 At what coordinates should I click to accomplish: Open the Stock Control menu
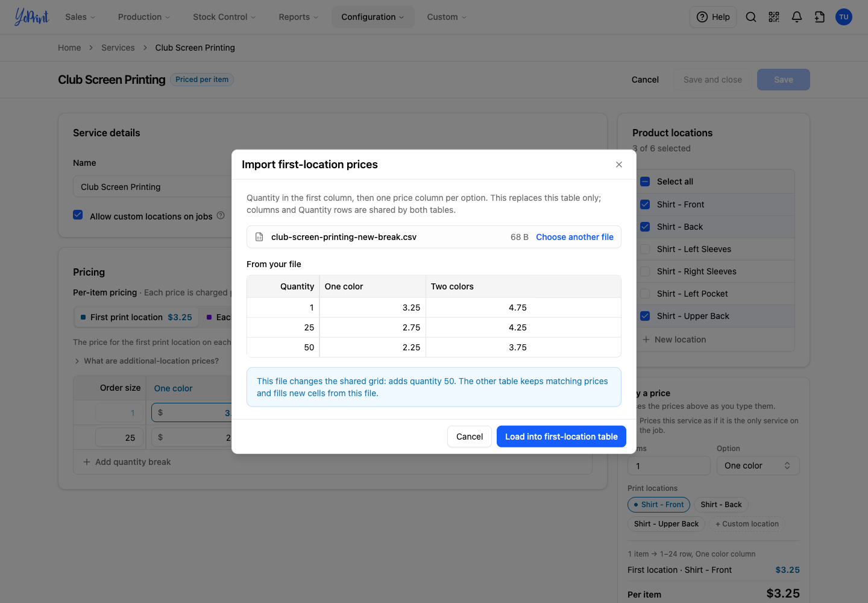click(224, 17)
